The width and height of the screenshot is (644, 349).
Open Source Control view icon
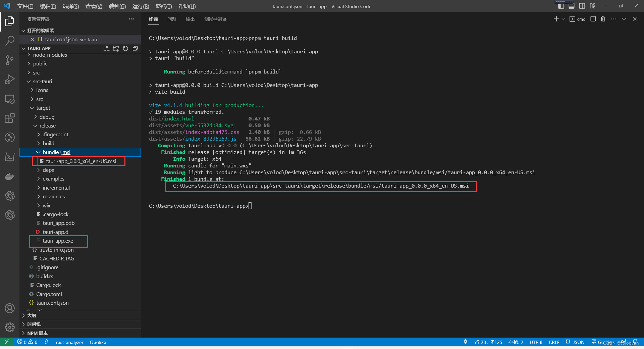[x=10, y=60]
